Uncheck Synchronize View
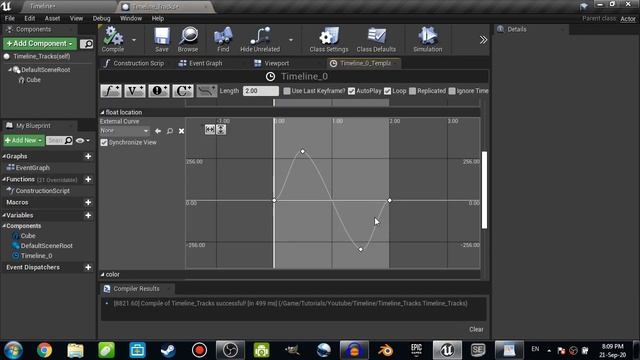640x360 pixels. point(104,142)
